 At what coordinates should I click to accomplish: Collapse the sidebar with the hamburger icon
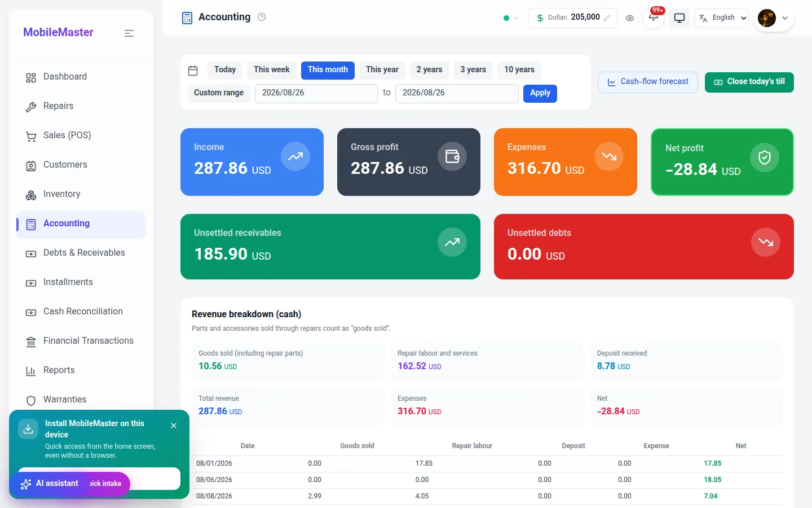coord(129,33)
